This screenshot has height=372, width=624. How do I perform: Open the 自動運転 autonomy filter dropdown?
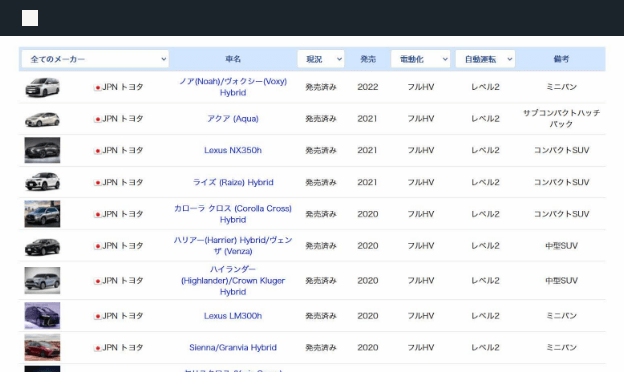(485, 59)
